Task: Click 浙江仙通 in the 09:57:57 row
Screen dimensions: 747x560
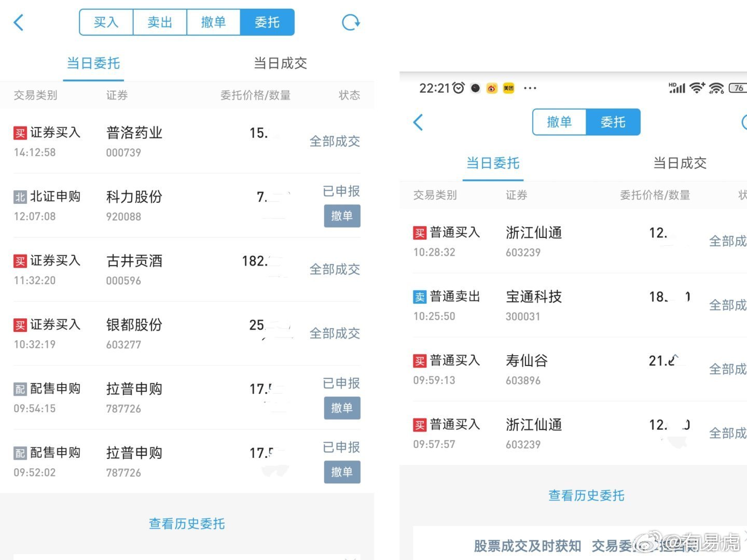Action: click(534, 425)
